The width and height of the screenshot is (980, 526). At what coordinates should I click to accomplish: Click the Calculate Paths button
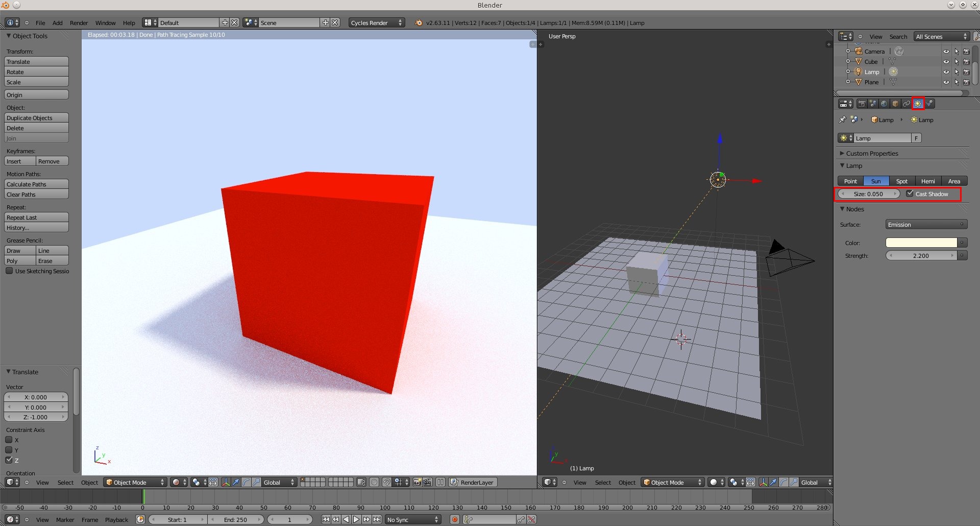pos(36,184)
